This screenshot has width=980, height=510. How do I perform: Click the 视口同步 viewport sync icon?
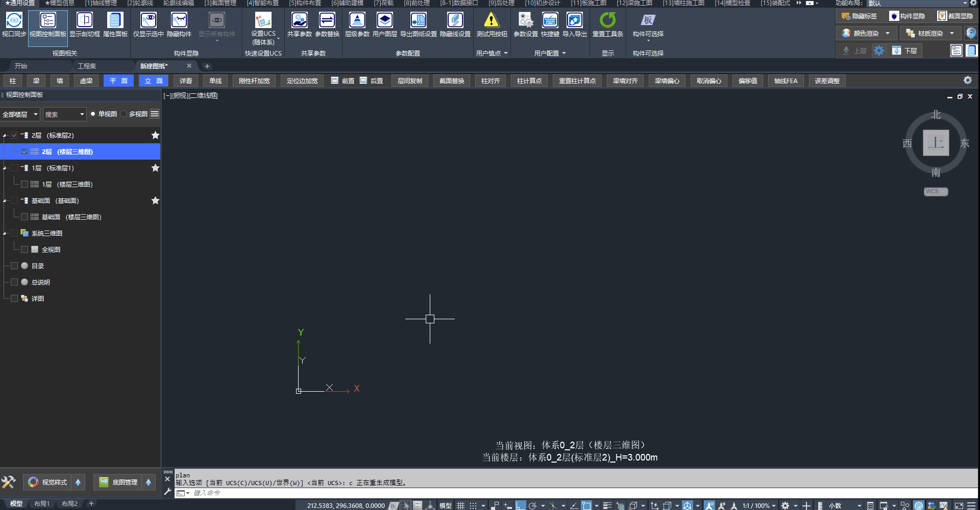tap(14, 20)
